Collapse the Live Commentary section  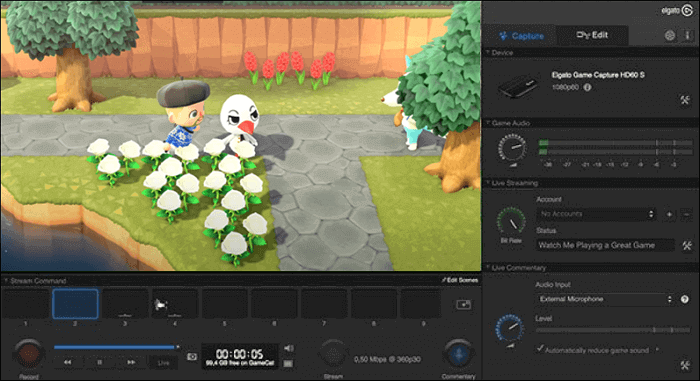[x=488, y=268]
